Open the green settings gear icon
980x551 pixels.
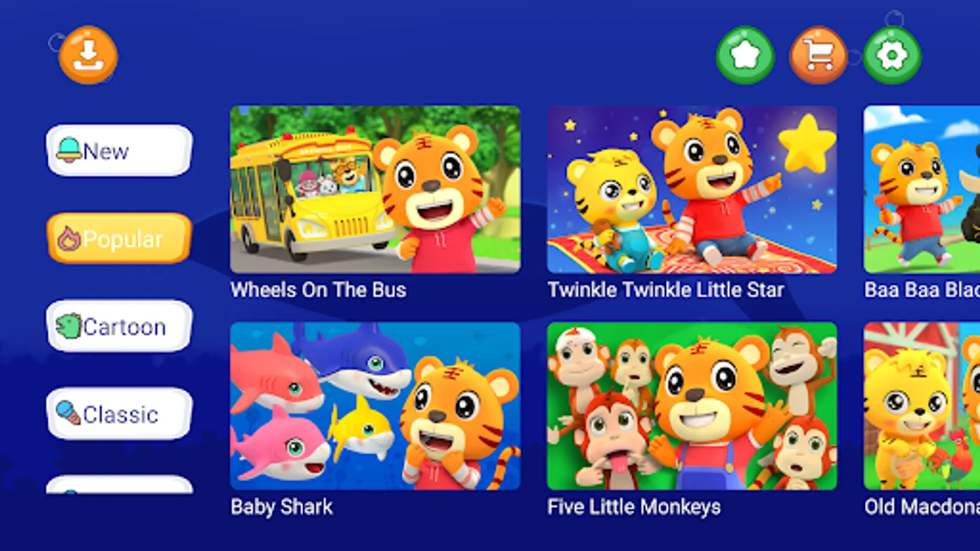click(892, 55)
